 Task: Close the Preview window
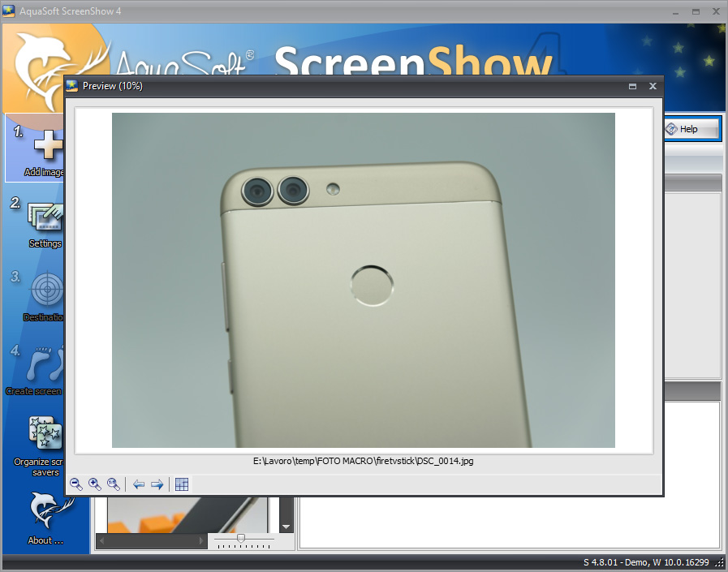[x=652, y=86]
